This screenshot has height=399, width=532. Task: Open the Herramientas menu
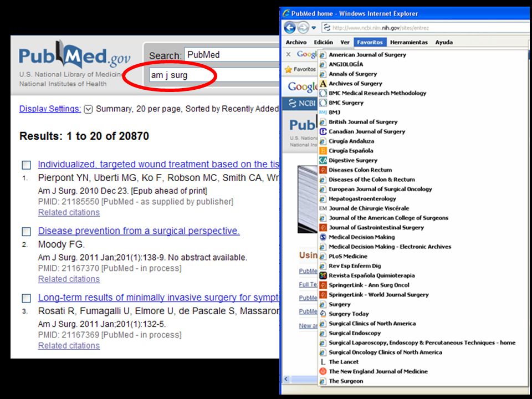coord(409,43)
